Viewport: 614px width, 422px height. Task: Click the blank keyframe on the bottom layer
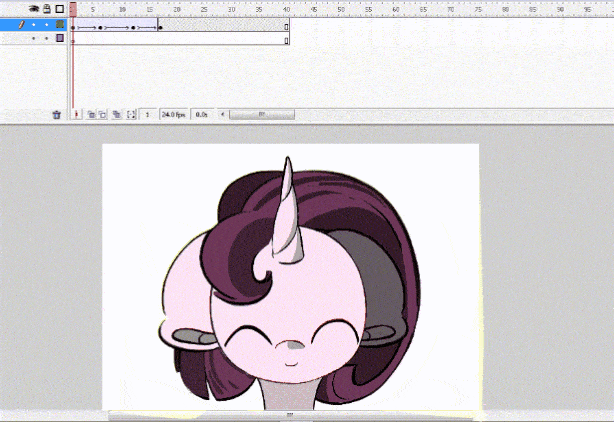coord(73,41)
